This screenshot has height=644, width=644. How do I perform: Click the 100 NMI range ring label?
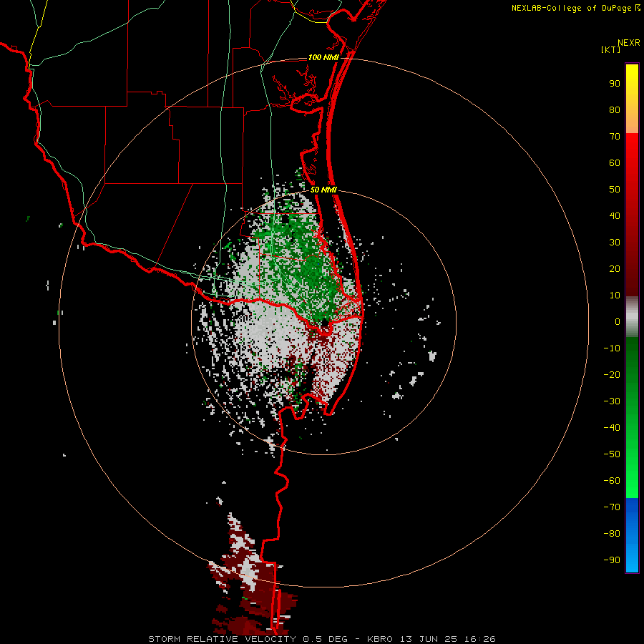(323, 57)
